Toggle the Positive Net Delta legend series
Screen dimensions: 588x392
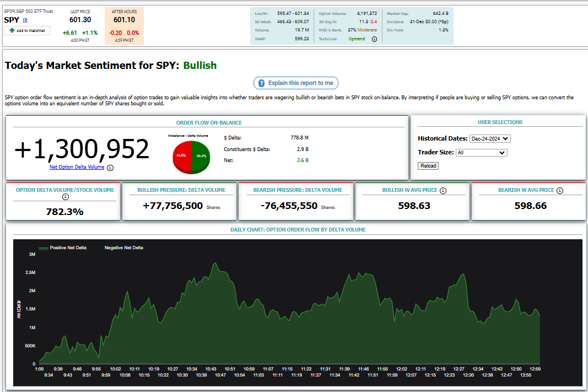(x=63, y=248)
